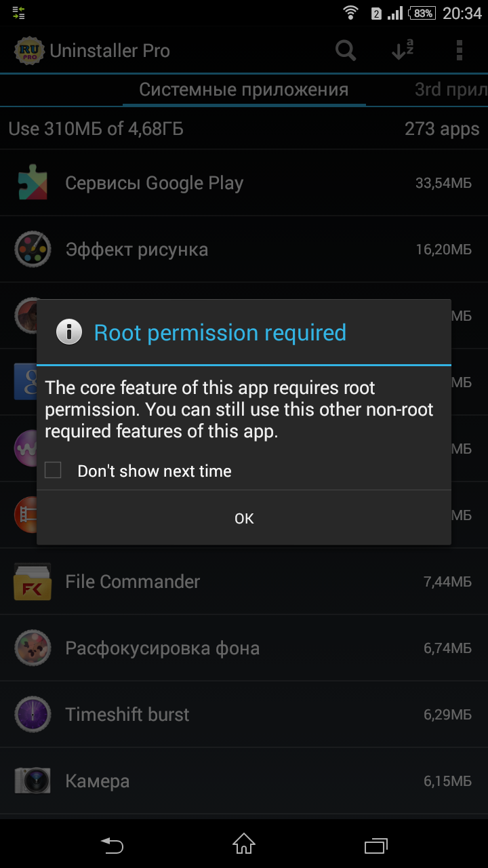Tap the Timeshift burst app icon
Screen dimensions: 488x868
[x=33, y=715]
